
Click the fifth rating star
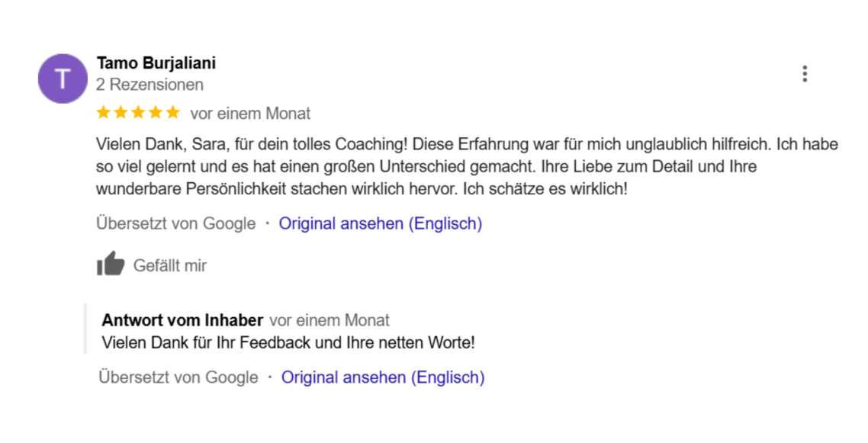172,113
